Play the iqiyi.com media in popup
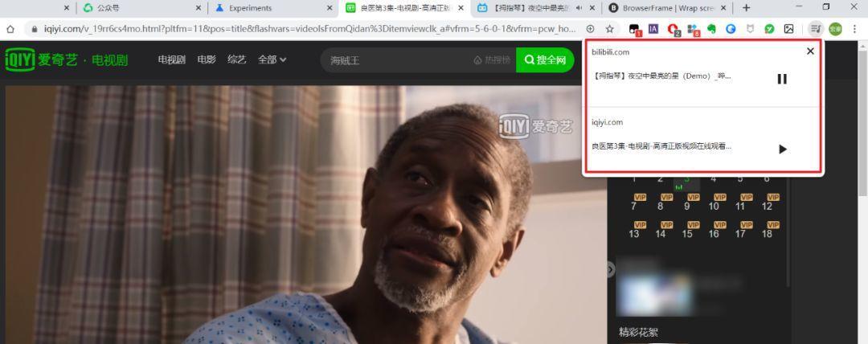868x344 pixels. pyautogui.click(x=782, y=149)
